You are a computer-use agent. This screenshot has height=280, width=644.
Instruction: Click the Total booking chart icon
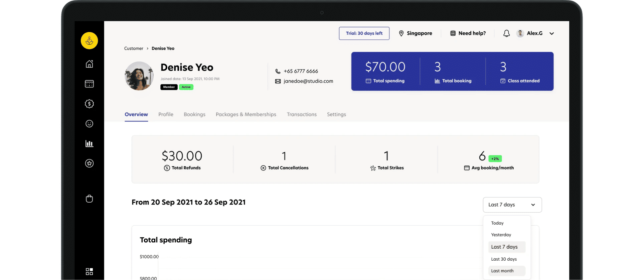pyautogui.click(x=437, y=81)
